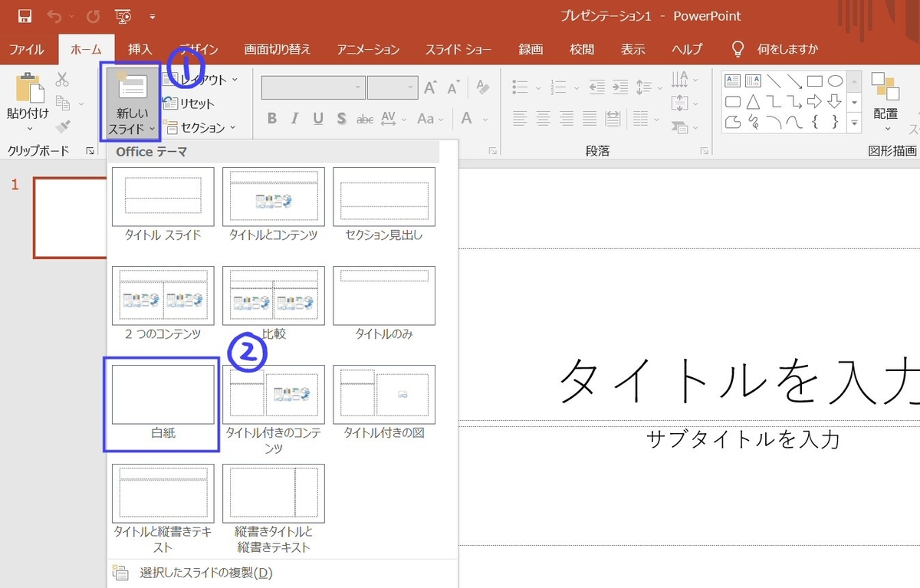This screenshot has height=588, width=920.
Task: Open the アニメーション tab
Action: (x=369, y=49)
